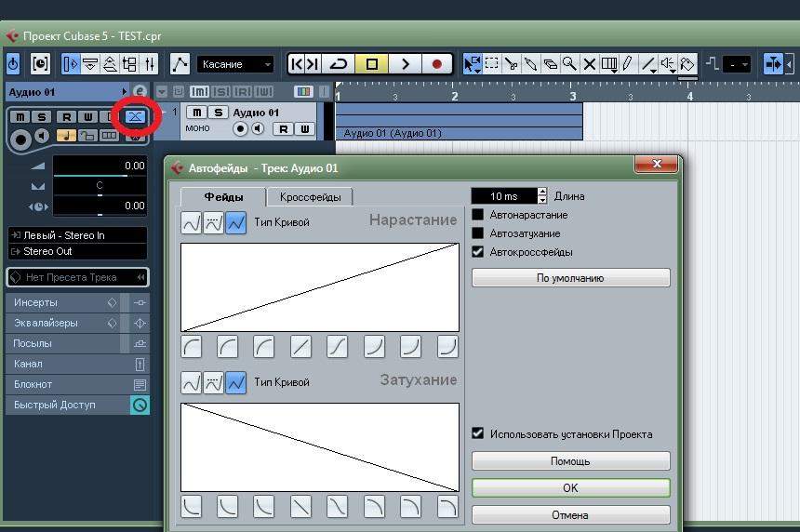Screen dimensions: 800x532
Task: Choose the first fade-out curve shape preset
Action: 192,507
